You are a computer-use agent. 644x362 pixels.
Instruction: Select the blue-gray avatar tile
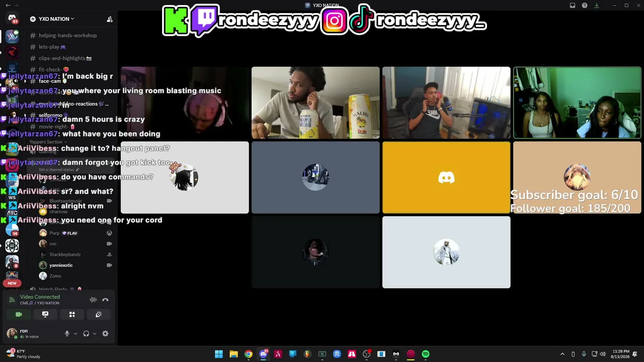315,177
